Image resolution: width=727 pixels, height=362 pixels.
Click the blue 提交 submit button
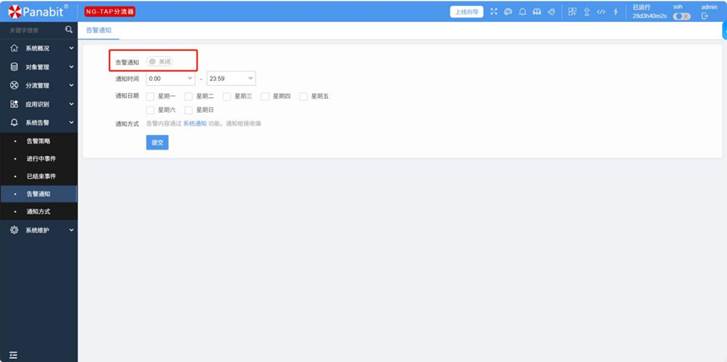(x=157, y=142)
